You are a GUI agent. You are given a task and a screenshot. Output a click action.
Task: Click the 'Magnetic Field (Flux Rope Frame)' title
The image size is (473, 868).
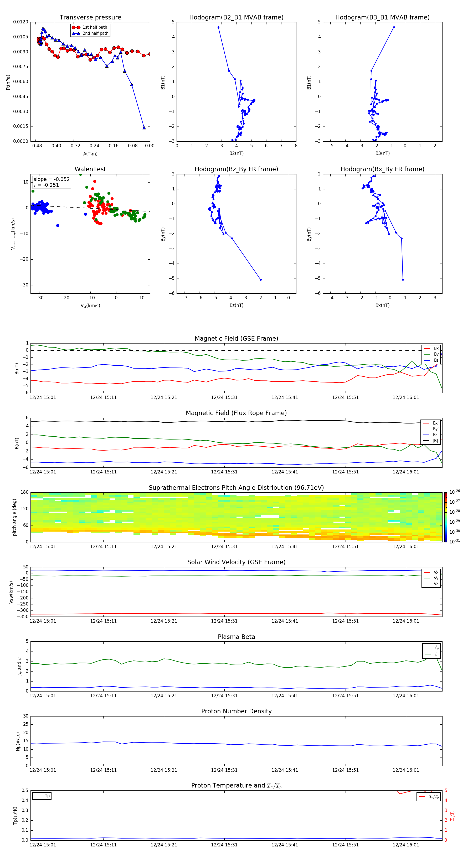pos(236,413)
